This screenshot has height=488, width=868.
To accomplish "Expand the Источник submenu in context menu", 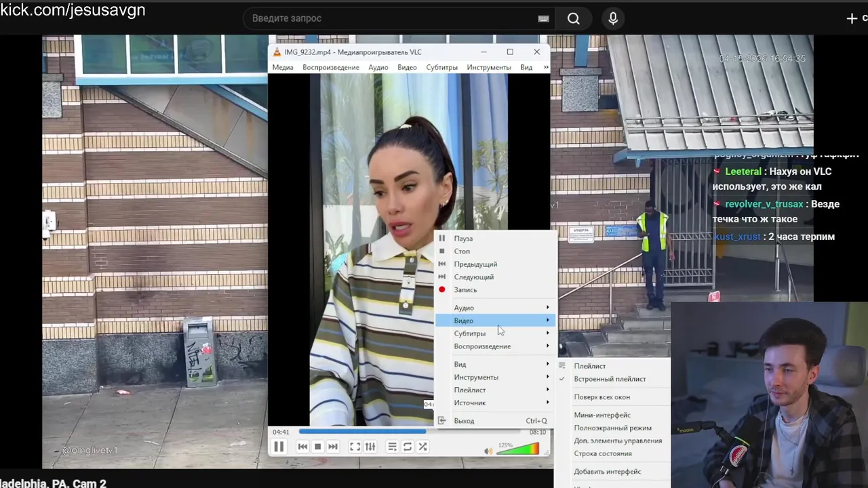I will [x=495, y=403].
